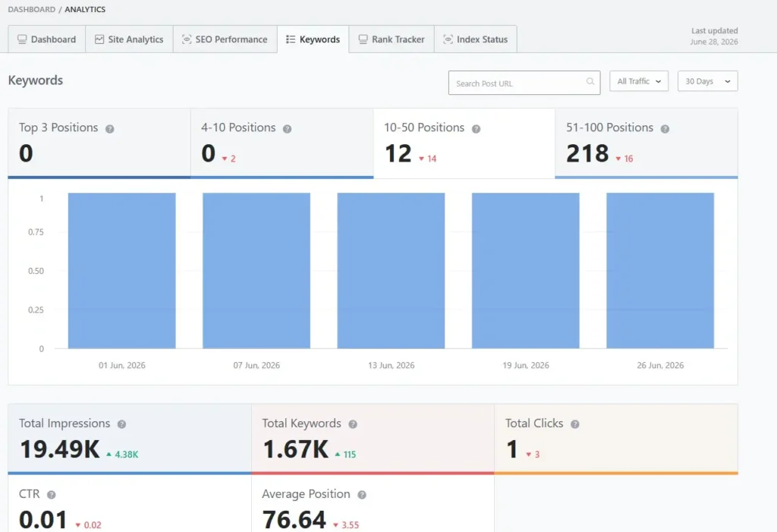
Task: Click the 19 Jun, 2026 chart bar
Action: [x=525, y=271]
